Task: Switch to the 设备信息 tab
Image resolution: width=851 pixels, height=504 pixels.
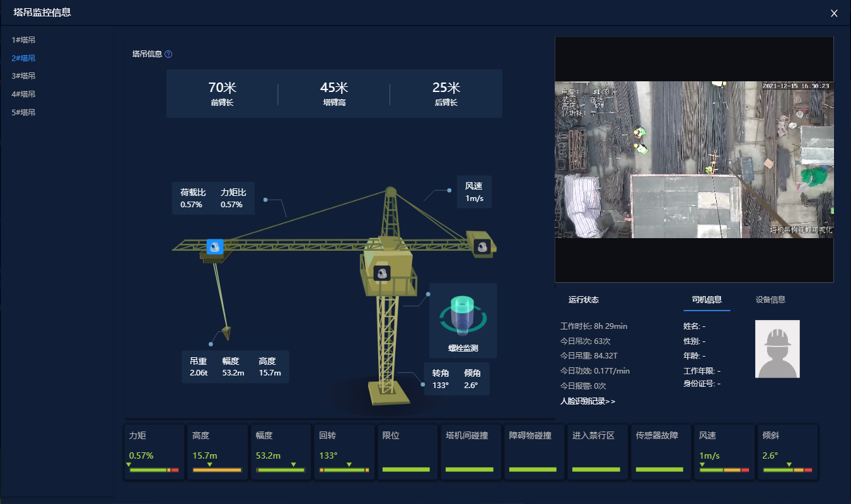Action: pos(770,300)
